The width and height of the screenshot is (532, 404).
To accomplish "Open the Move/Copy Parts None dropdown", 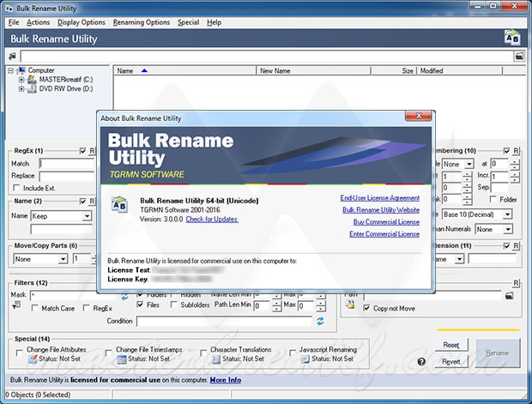I will 40,259.
